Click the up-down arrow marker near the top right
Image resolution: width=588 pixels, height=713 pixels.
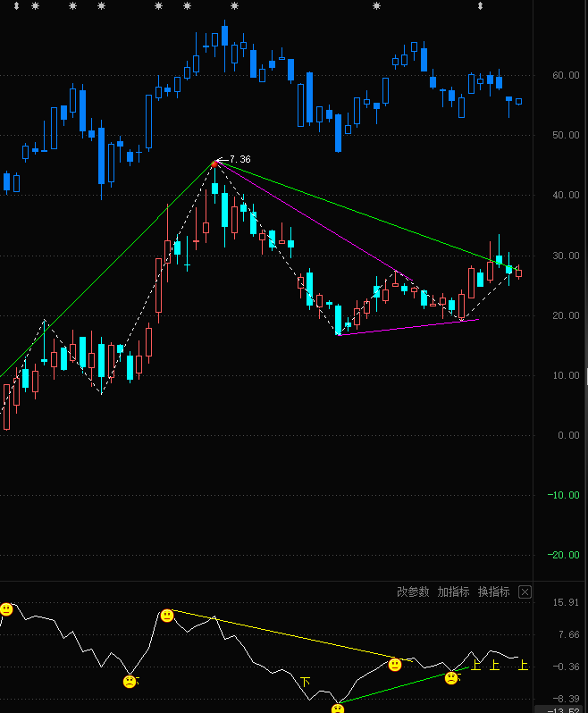coord(480,6)
